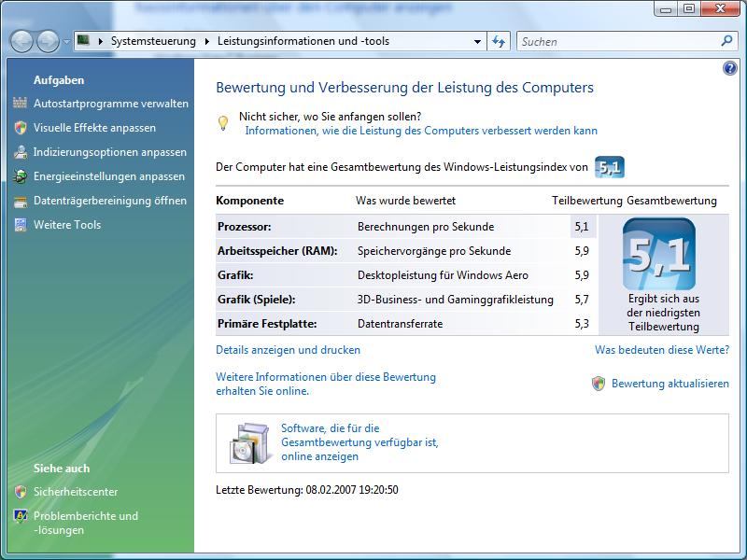Click the Datenträgerbereinigung öffnen icon

pyautogui.click(x=20, y=201)
